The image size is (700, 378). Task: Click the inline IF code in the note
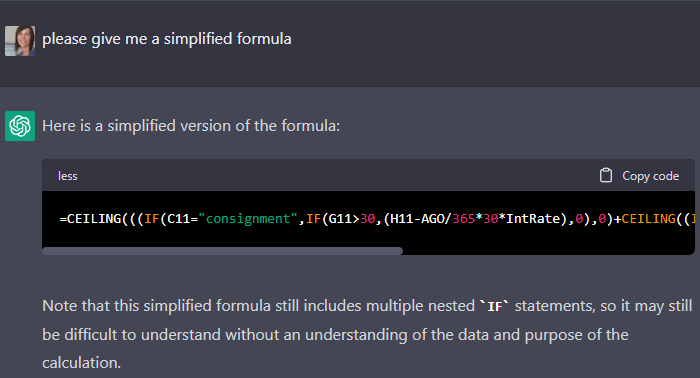pyautogui.click(x=494, y=307)
